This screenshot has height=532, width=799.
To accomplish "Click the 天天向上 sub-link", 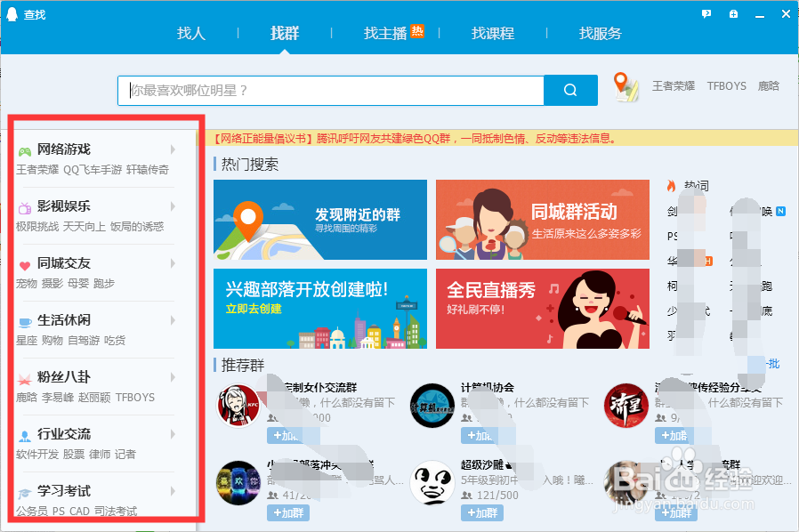I will (85, 226).
